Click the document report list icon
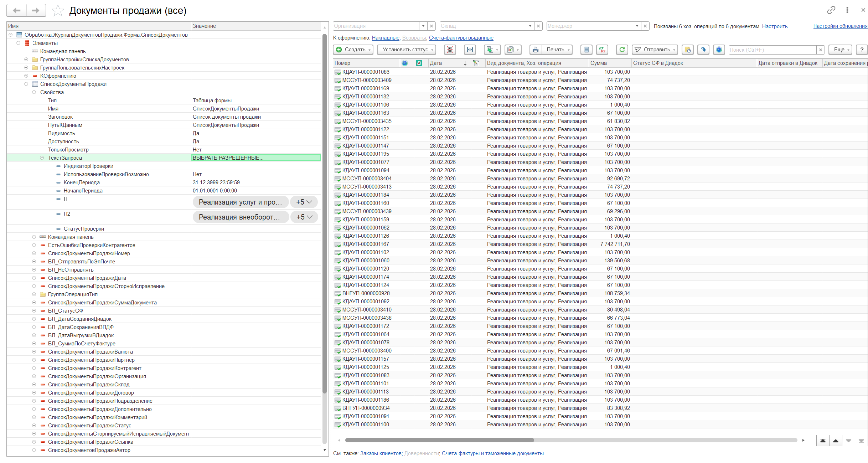868x463 pixels. pyautogui.click(x=586, y=50)
